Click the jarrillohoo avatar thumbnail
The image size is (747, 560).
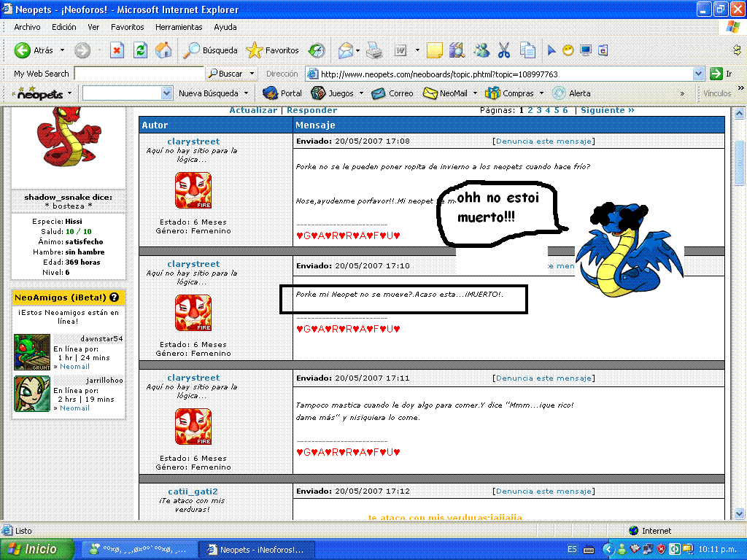32,394
